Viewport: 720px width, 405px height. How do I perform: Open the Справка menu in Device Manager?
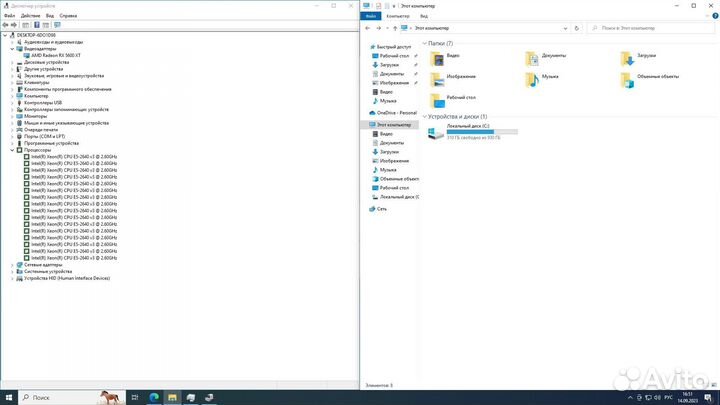click(x=68, y=16)
